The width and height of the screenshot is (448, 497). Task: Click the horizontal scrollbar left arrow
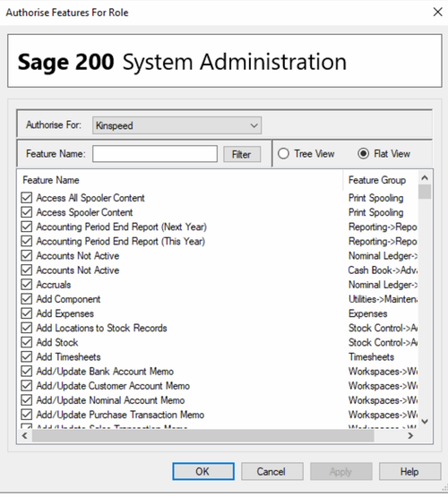tap(25, 436)
